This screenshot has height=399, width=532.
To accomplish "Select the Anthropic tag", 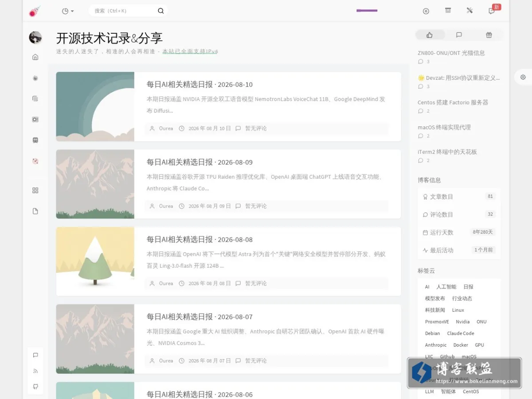I will (436, 345).
